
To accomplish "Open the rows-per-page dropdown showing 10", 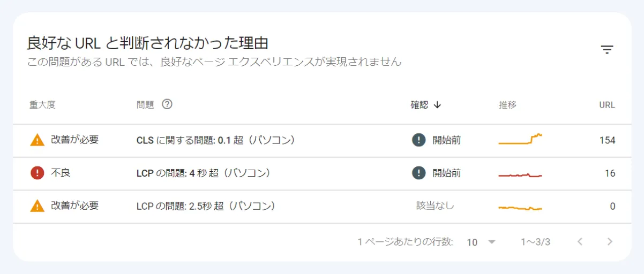I will pos(481,242).
